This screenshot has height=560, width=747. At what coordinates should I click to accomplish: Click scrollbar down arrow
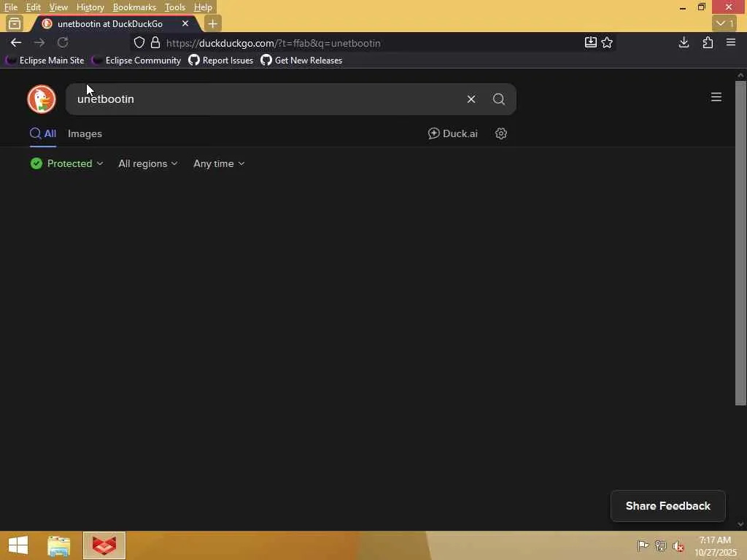click(x=740, y=525)
